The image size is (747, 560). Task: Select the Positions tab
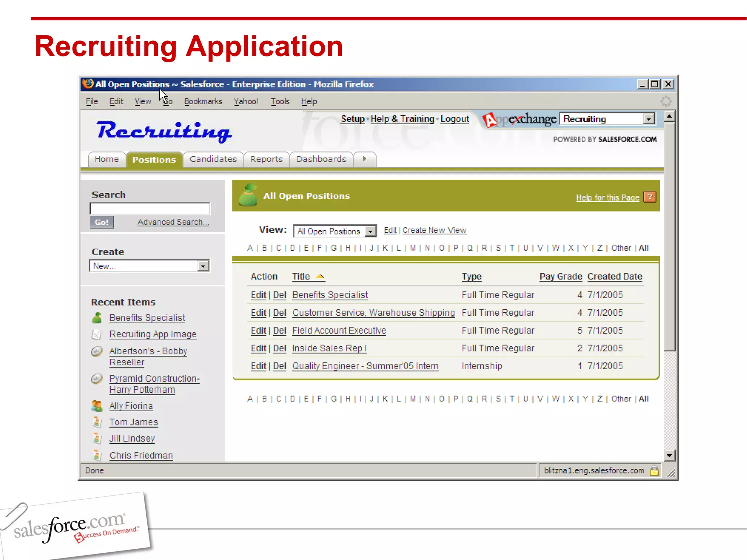154,160
